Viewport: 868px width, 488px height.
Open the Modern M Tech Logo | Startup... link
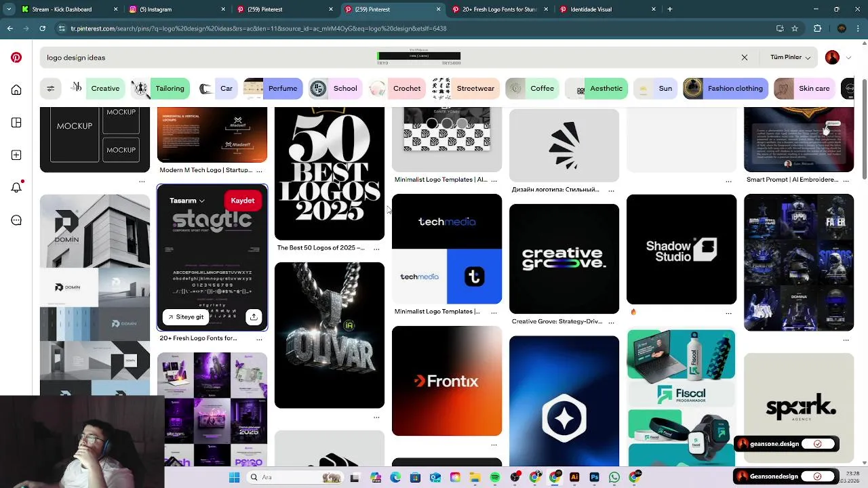pos(205,170)
